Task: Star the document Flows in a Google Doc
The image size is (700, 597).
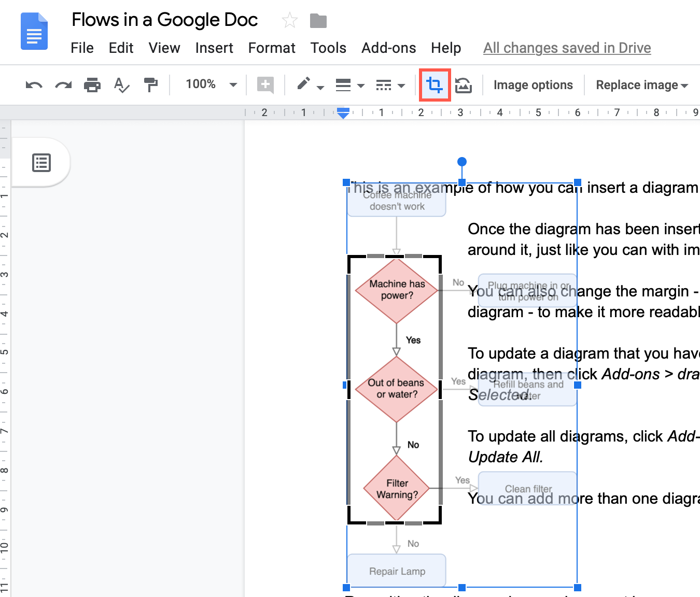Action: tap(289, 20)
